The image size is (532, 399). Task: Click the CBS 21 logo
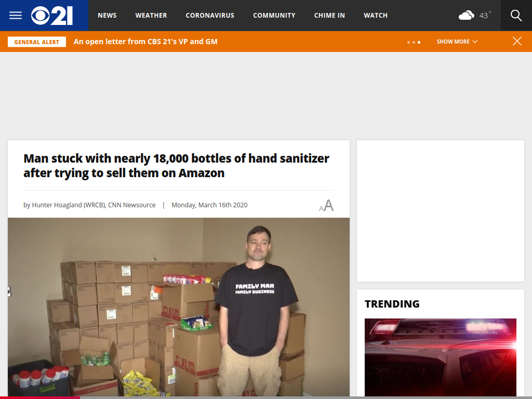click(52, 16)
